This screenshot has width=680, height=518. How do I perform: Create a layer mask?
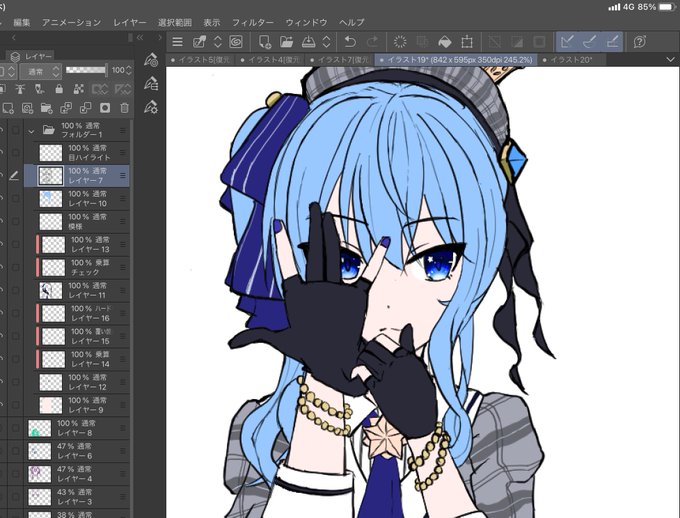pos(105,108)
